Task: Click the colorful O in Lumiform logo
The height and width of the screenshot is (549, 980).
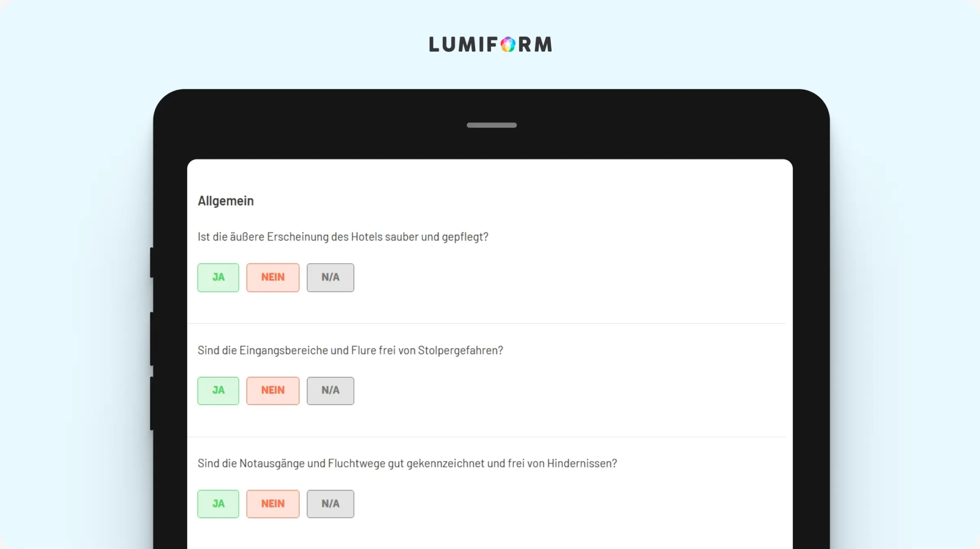Action: [x=508, y=44]
